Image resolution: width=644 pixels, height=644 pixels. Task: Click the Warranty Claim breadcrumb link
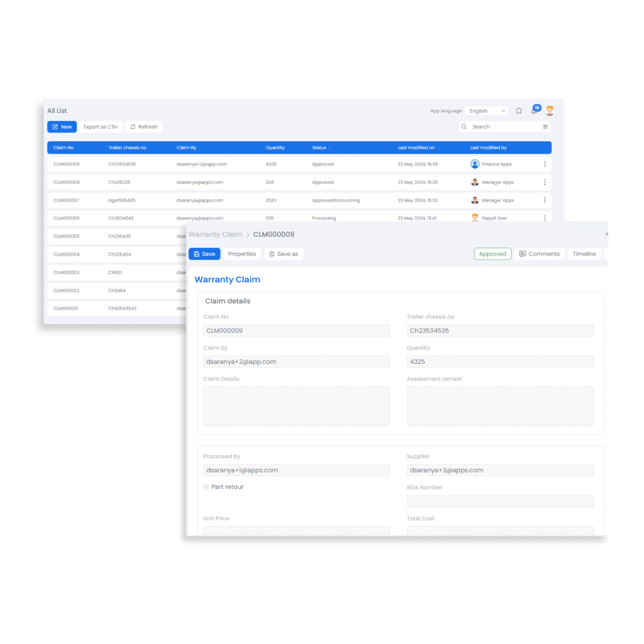215,234
